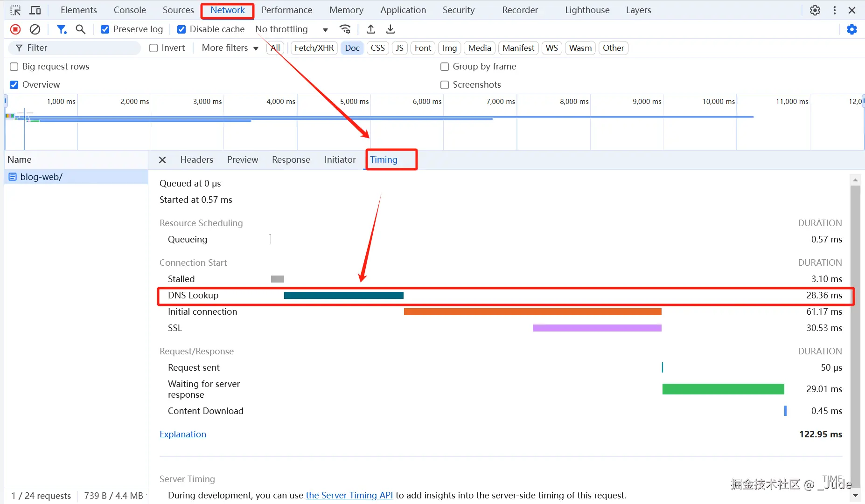
Task: Import HAR file upload icon
Action: (371, 29)
